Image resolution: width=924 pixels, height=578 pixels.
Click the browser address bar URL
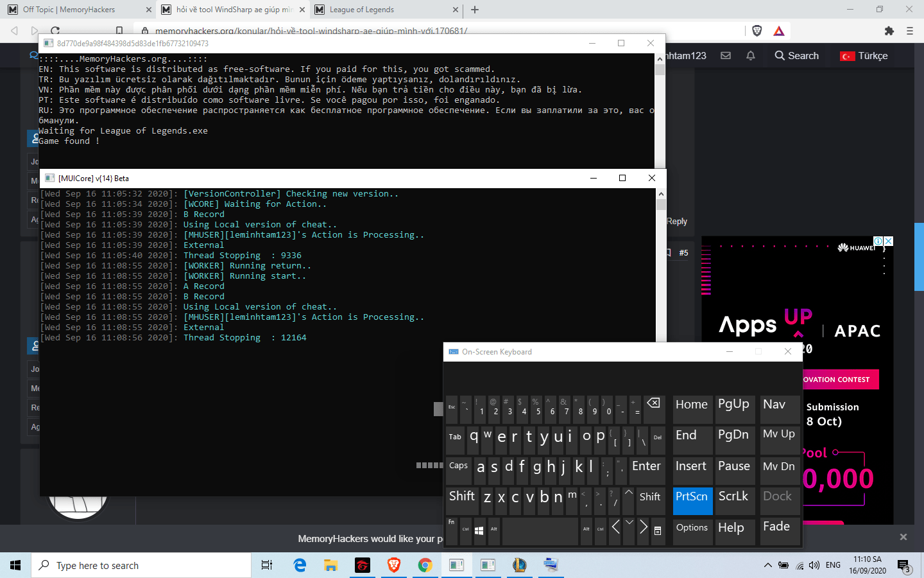[311, 31]
